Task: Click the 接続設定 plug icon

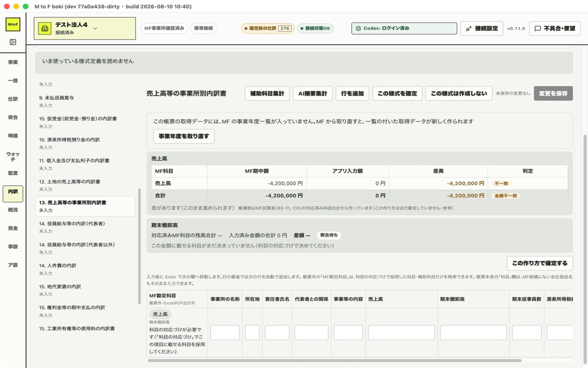Action: (x=469, y=29)
